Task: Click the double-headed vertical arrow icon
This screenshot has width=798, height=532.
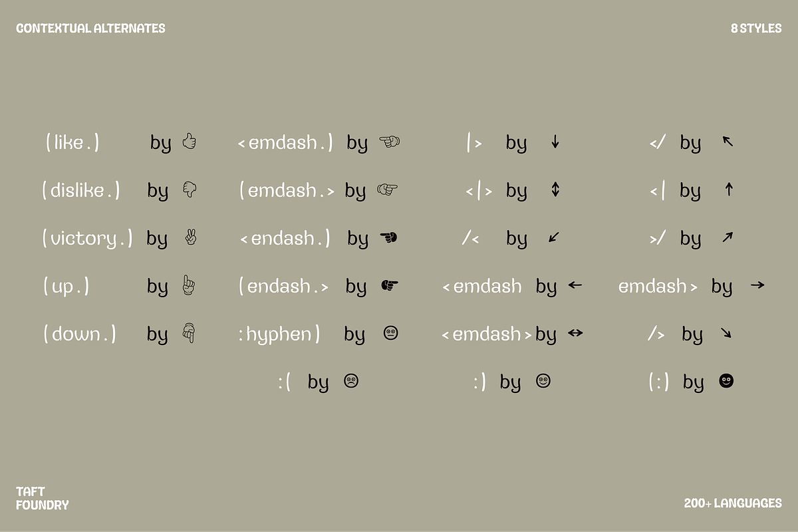Action: pos(555,190)
